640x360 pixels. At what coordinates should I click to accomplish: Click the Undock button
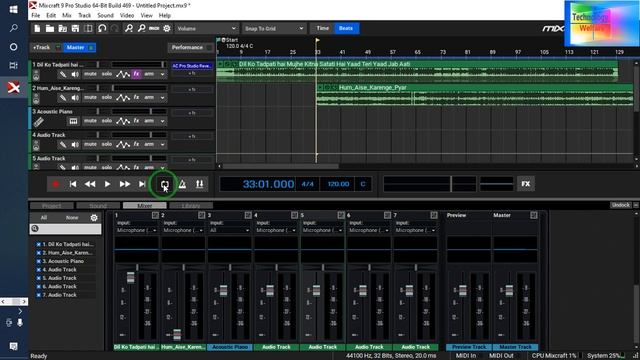[x=620, y=205]
